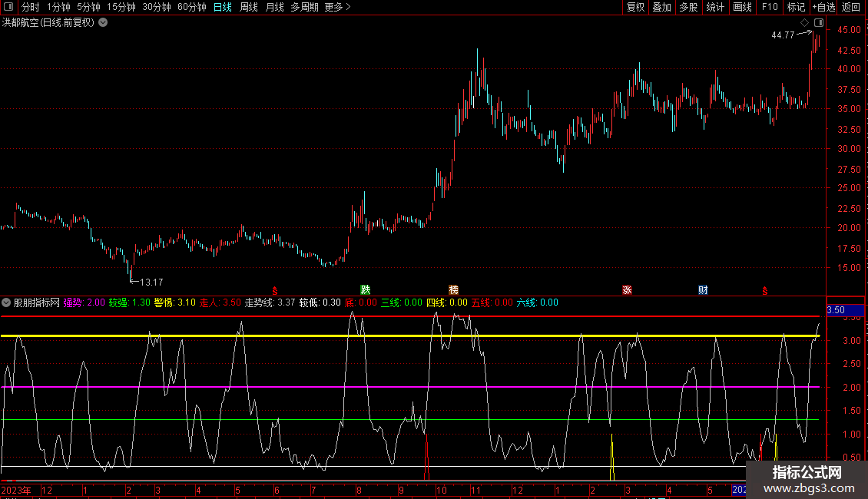Click the 2023年 date axis label
Screen dimensions: 868x499
pos(16,490)
